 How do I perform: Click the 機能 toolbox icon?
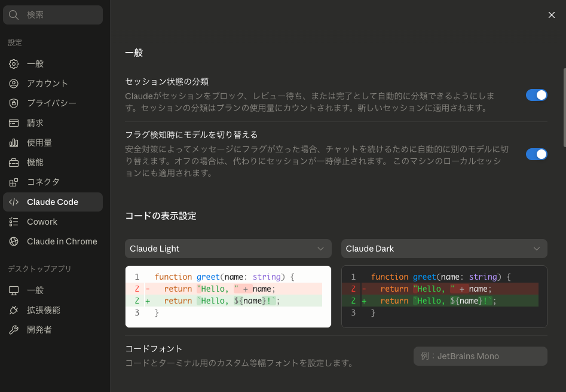coord(14,163)
